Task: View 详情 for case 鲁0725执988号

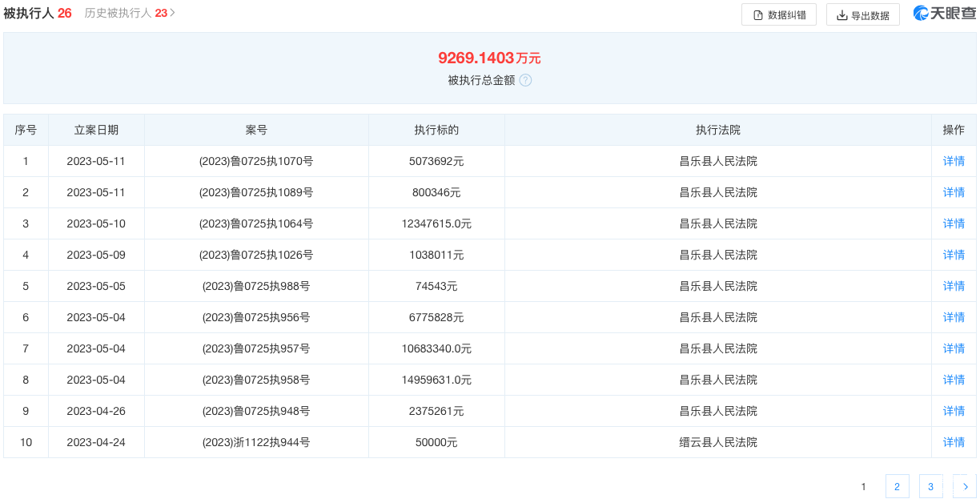Action: [x=954, y=286]
